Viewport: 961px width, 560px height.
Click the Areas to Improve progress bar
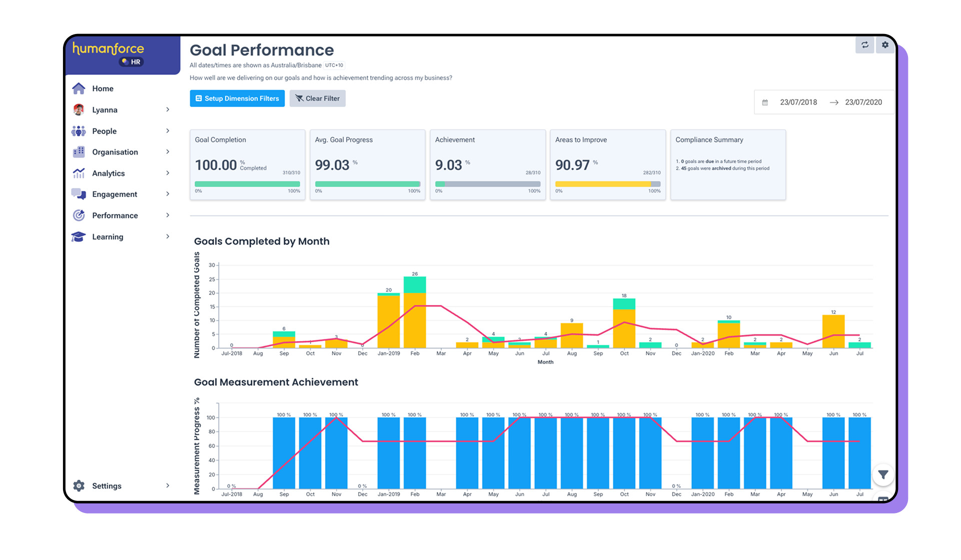pos(607,184)
